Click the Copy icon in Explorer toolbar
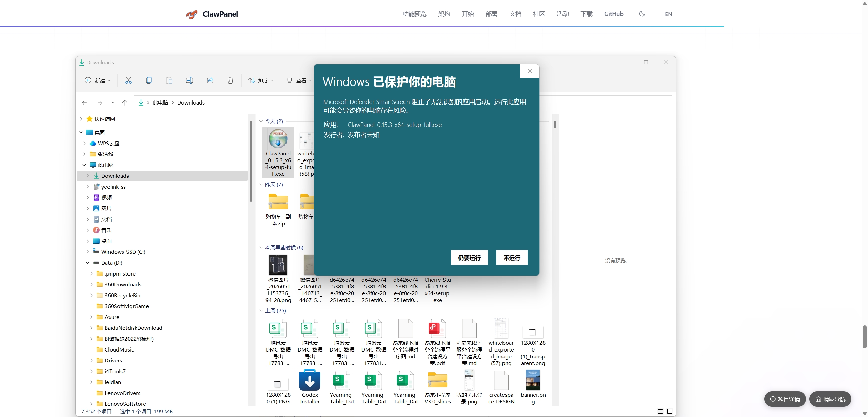 pos(149,80)
